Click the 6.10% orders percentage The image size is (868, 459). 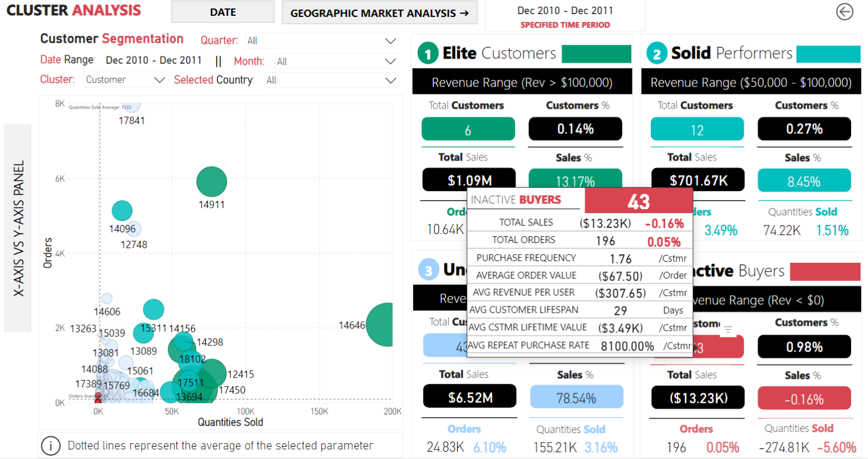(490, 447)
